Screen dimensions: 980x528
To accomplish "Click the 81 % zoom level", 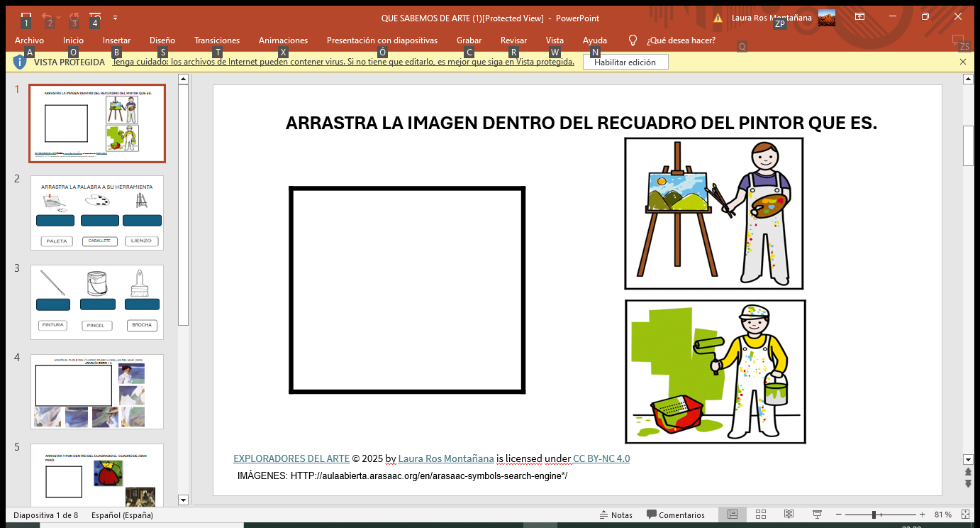I will click(943, 515).
